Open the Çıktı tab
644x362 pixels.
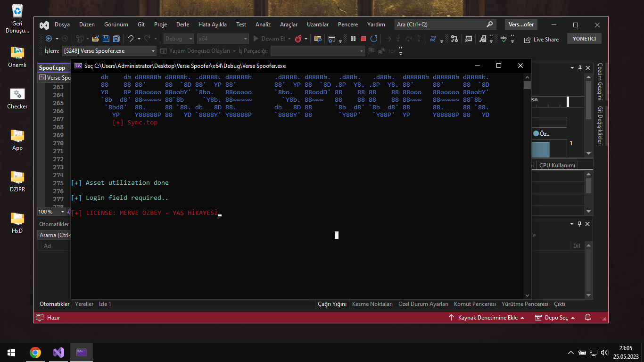coord(560,304)
